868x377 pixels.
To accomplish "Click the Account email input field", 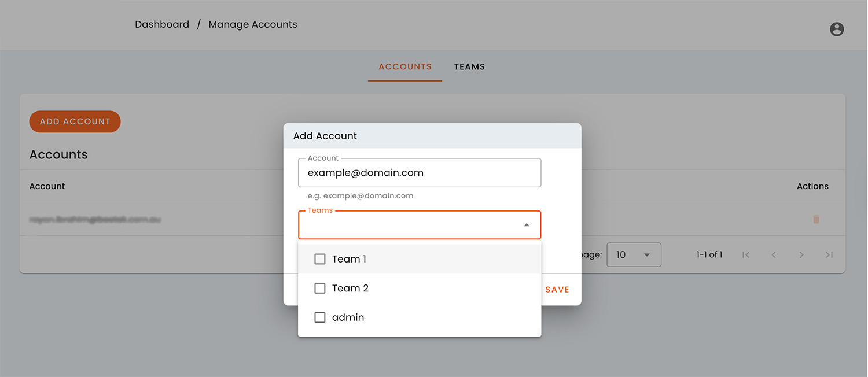I will tap(419, 172).
